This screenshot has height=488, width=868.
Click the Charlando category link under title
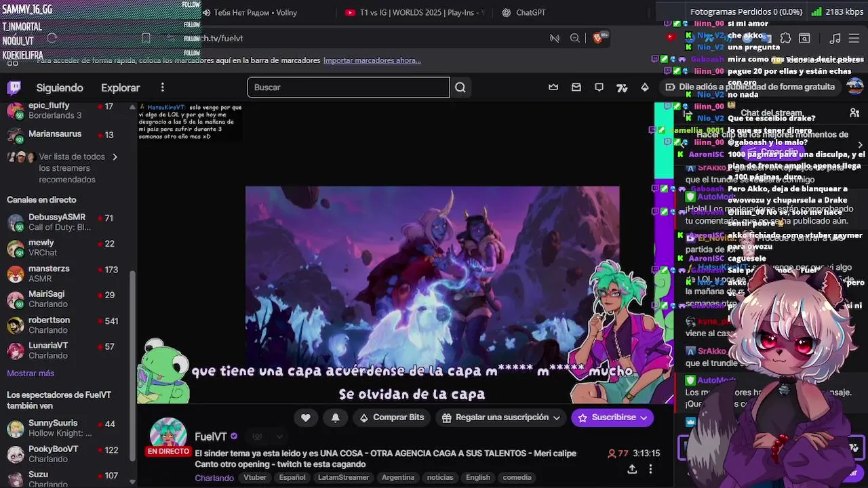click(214, 478)
